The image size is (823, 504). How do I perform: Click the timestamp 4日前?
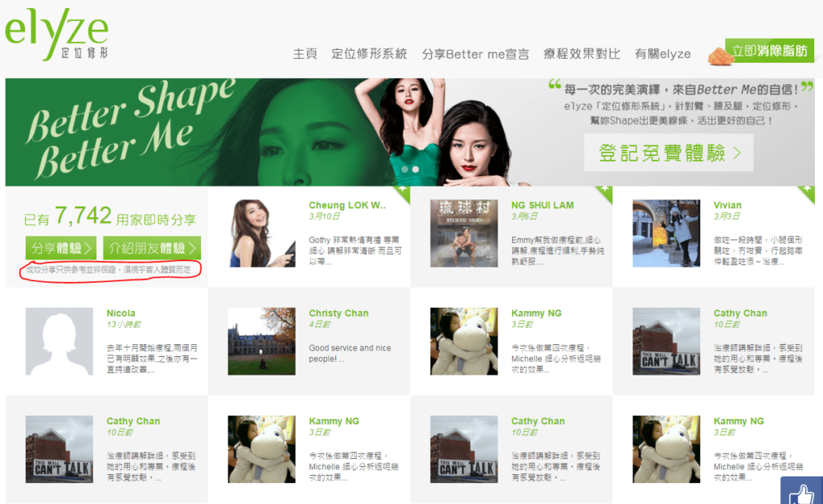320,325
